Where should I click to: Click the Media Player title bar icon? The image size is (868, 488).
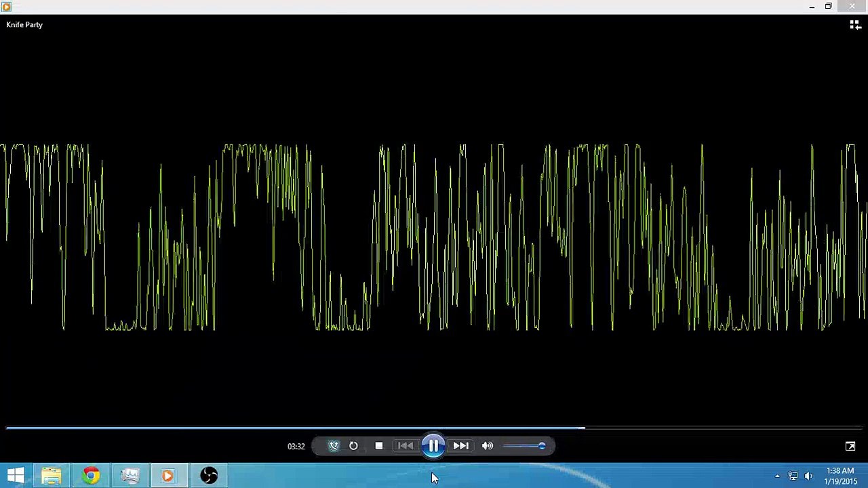pos(6,7)
